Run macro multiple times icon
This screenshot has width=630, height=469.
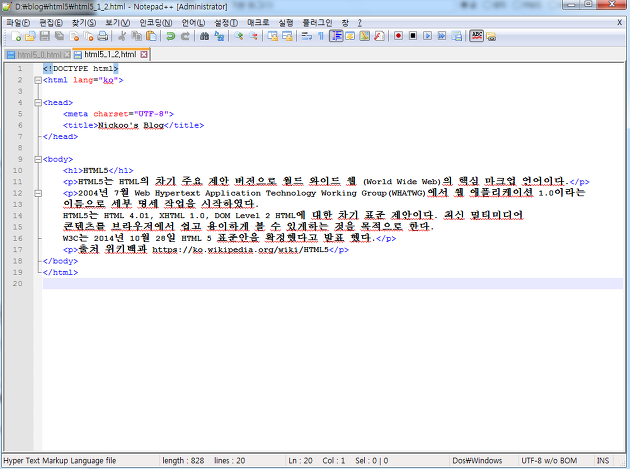point(442,36)
